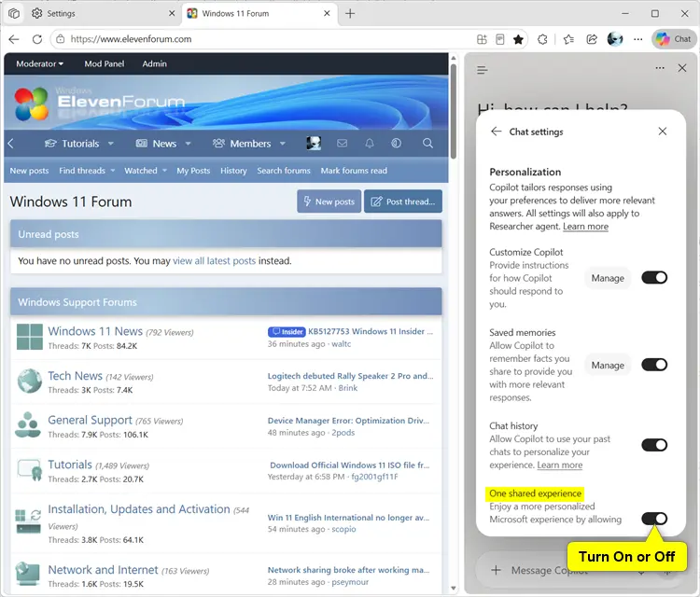
Task: Open the Mod Panel menu item
Action: tap(104, 63)
